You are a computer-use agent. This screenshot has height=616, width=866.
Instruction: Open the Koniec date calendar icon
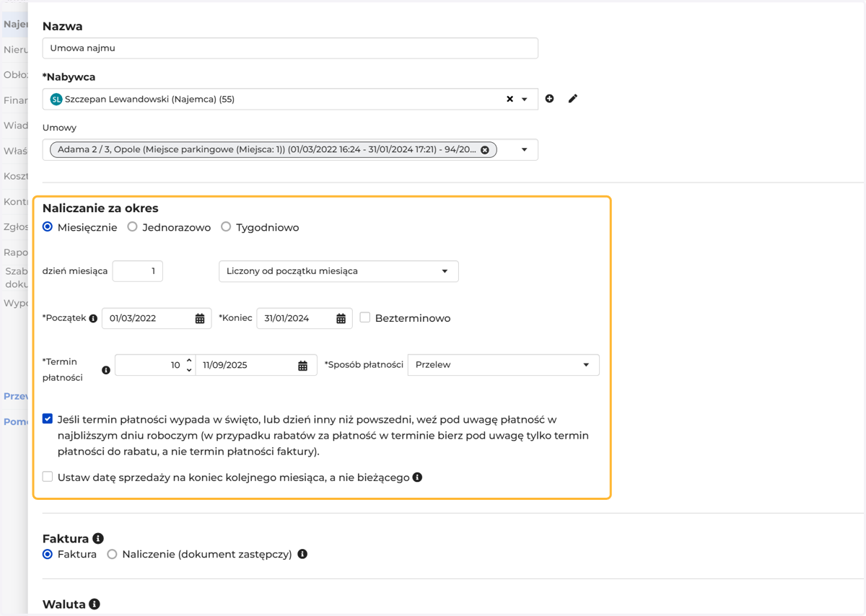click(x=341, y=319)
